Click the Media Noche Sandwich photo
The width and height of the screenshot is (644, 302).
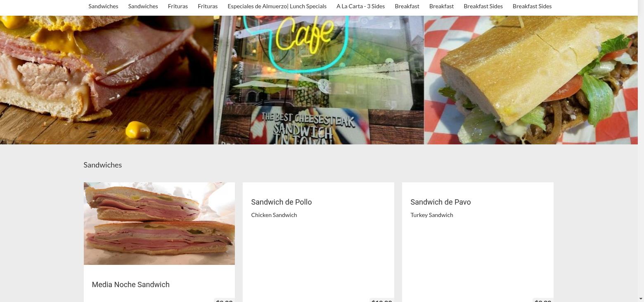[x=159, y=224]
